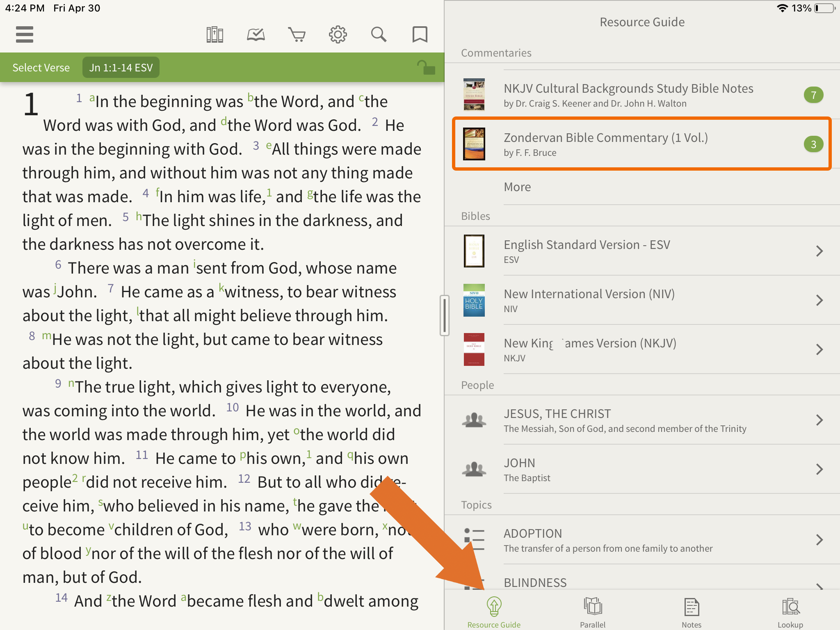This screenshot has height=630, width=840.
Task: Expand the NKJV row chevron
Action: 819,349
